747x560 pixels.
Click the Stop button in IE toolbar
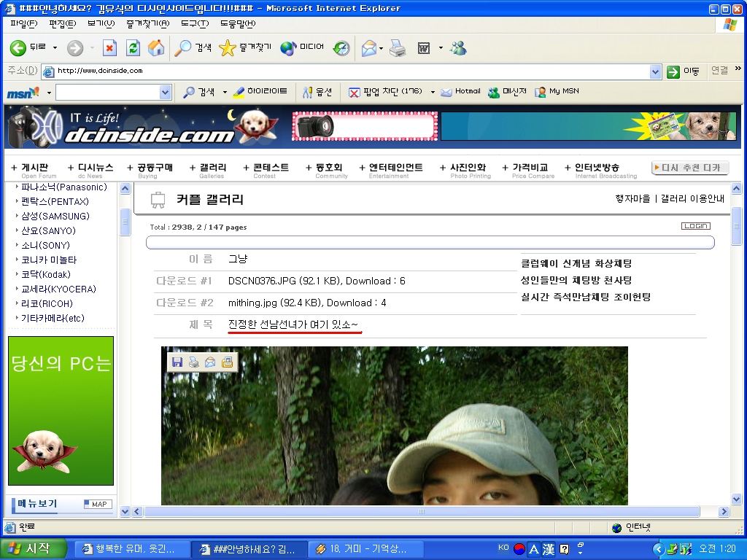point(109,48)
